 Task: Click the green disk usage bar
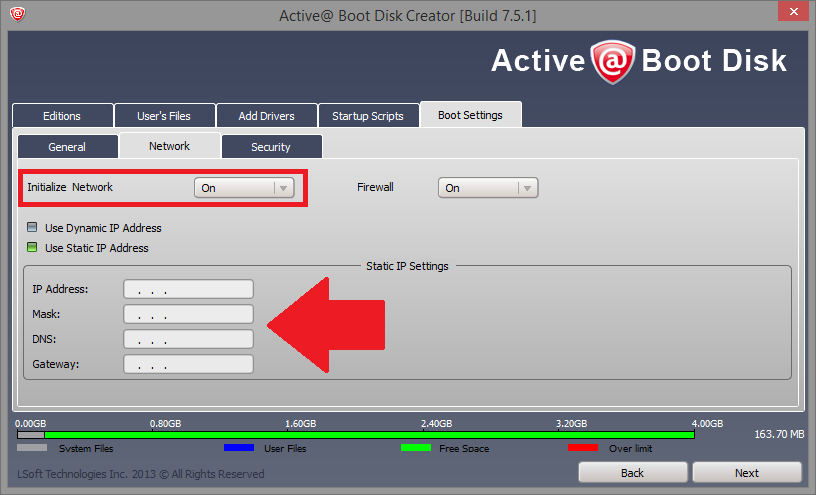(x=370, y=435)
